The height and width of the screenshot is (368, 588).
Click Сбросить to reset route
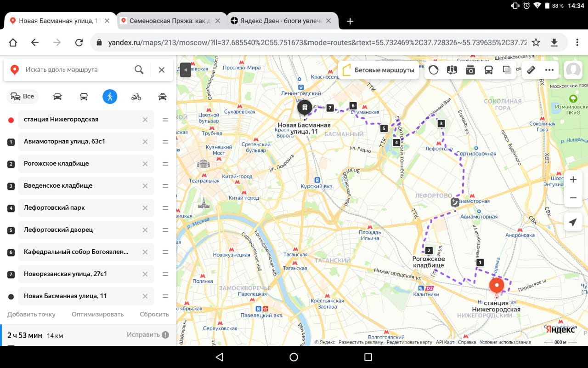(154, 315)
